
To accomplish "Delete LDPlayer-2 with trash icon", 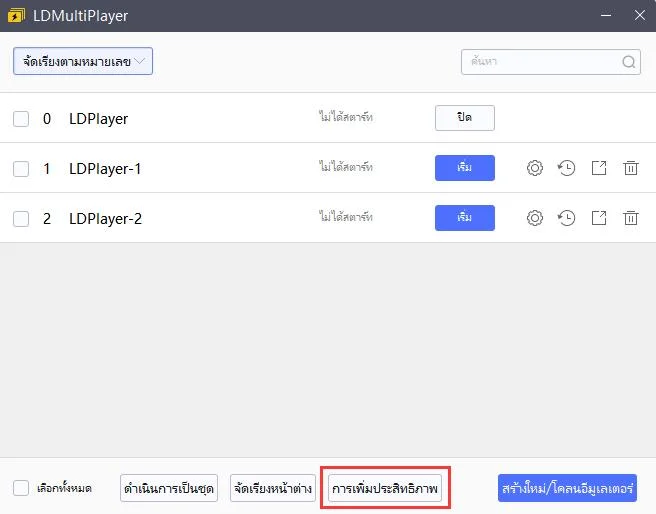I will click(630, 218).
